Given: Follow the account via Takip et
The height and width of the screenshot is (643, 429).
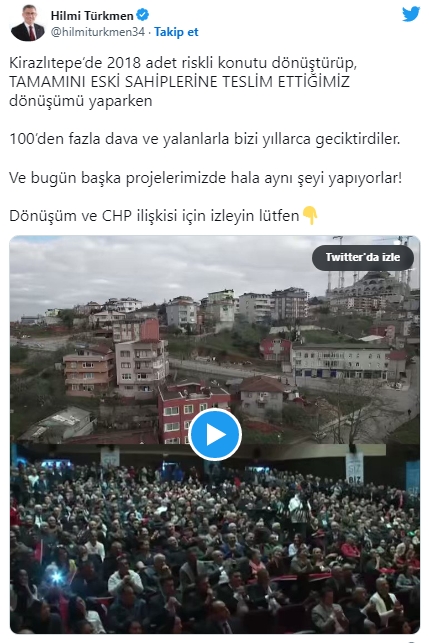Looking at the screenshot, I should 176,32.
